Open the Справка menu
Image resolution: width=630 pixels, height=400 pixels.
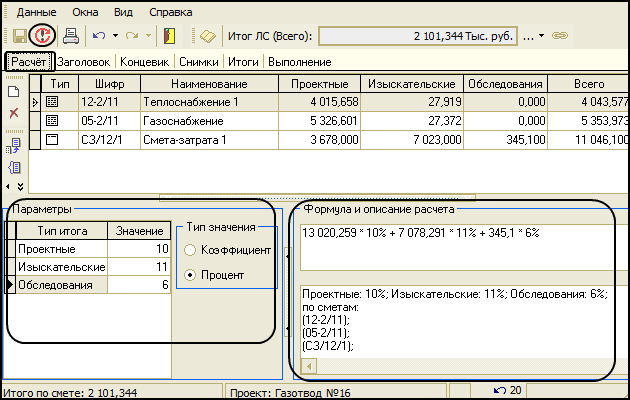170,13
